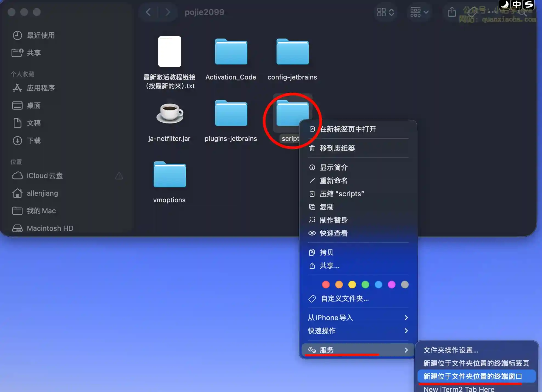This screenshot has height=392, width=542.
Task: Go to 下载 in the sidebar
Action: click(x=33, y=141)
